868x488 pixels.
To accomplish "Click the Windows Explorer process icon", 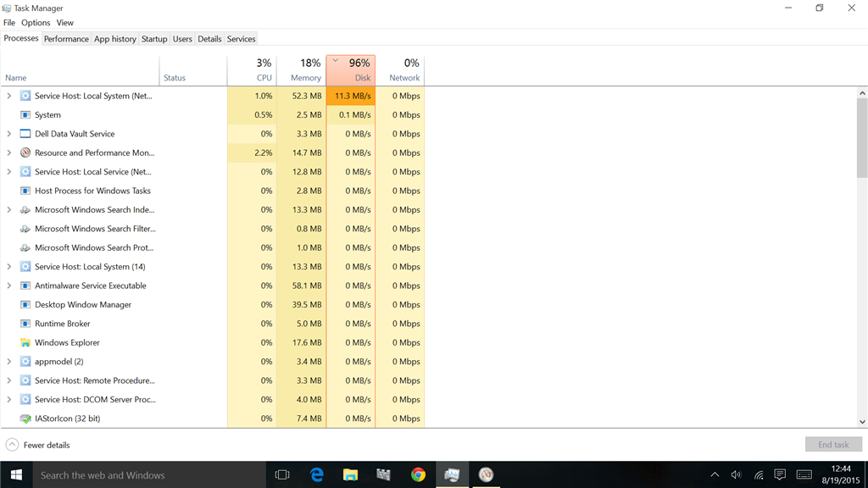I will tap(25, 342).
